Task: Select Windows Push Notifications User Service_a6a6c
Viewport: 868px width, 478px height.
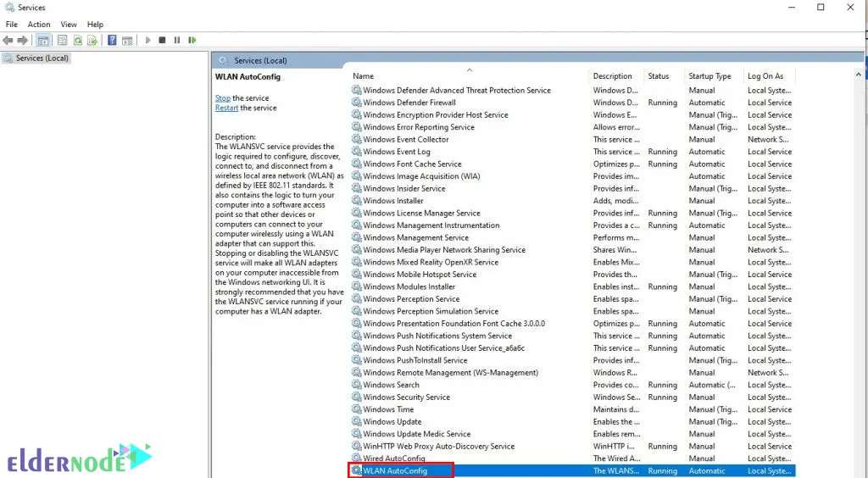Action: pos(572,348)
